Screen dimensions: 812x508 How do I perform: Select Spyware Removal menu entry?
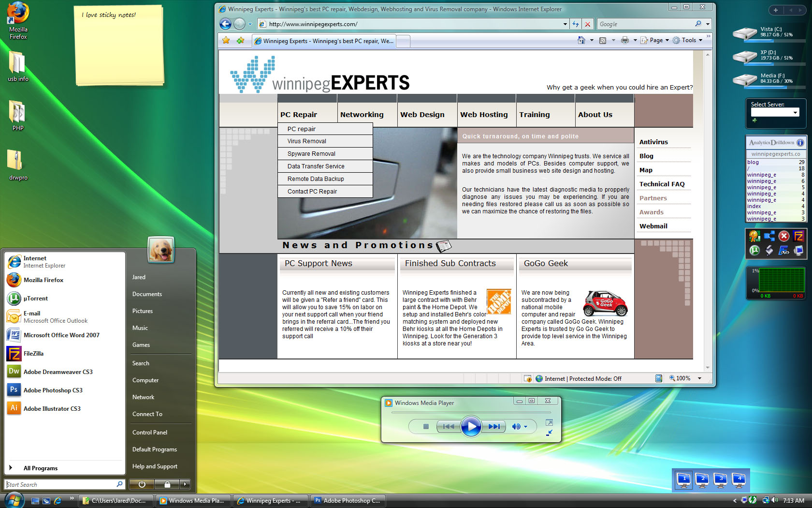tap(325, 154)
